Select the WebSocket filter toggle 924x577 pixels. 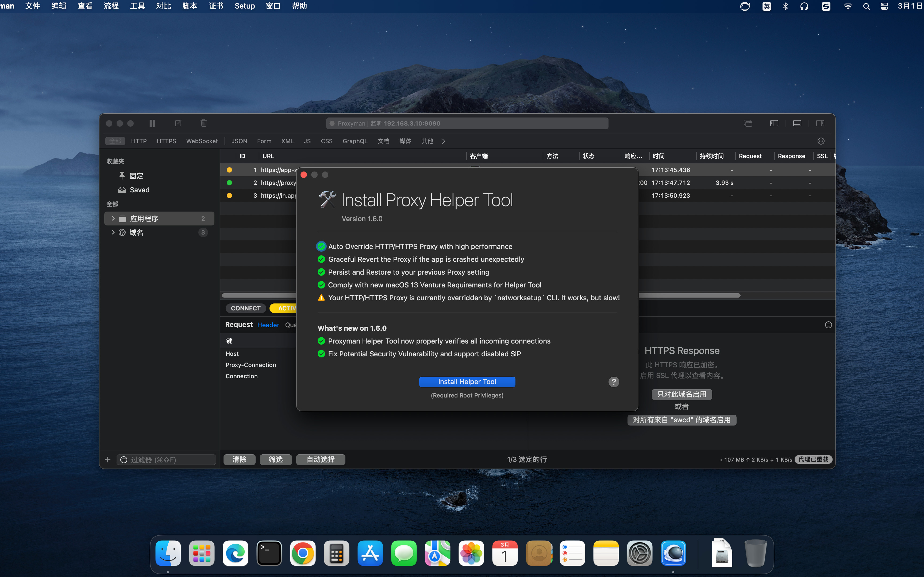pos(202,141)
